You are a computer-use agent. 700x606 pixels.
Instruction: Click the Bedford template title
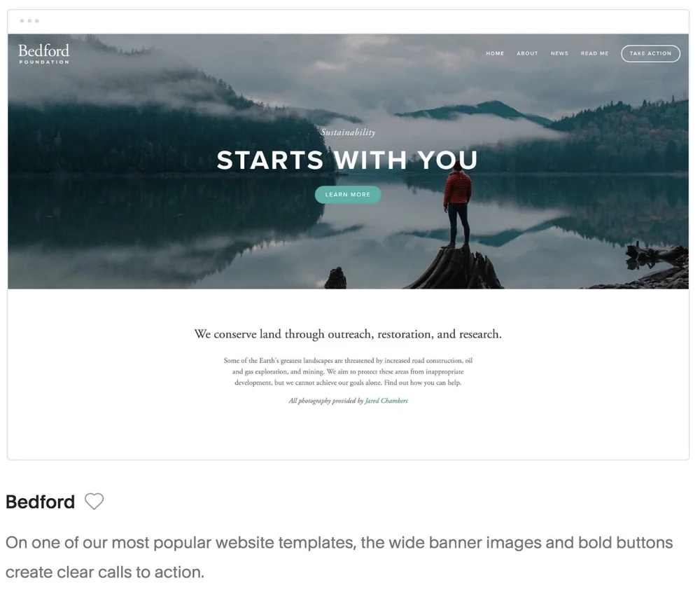40,502
